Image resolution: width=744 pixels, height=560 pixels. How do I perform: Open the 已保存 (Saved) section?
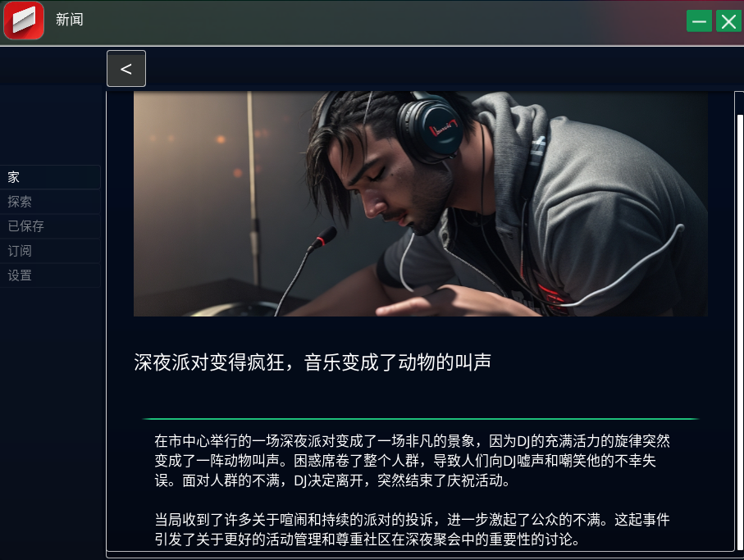[50, 226]
